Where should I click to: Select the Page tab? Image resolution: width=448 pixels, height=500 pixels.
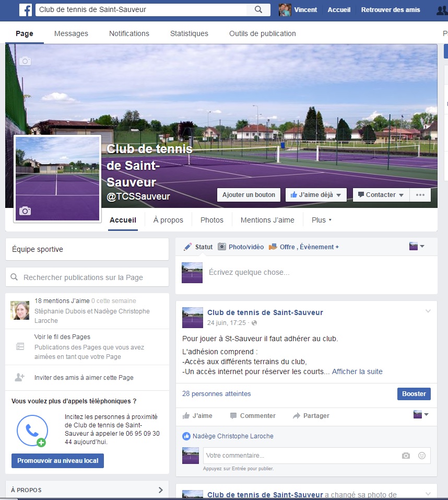(25, 33)
